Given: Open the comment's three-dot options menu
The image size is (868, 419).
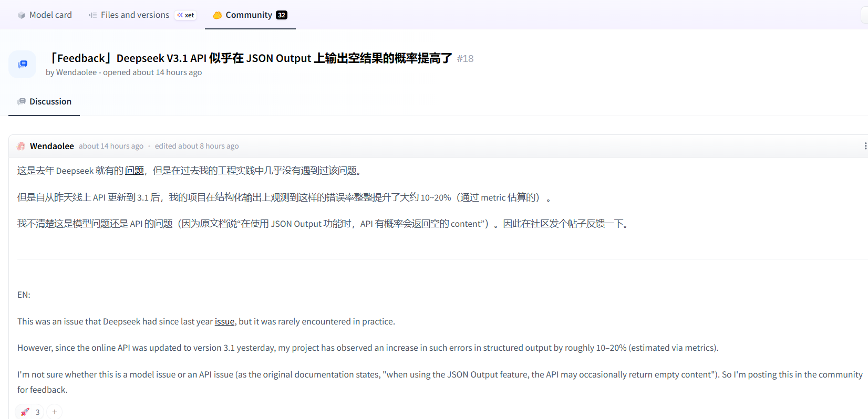Looking at the screenshot, I should (x=865, y=146).
